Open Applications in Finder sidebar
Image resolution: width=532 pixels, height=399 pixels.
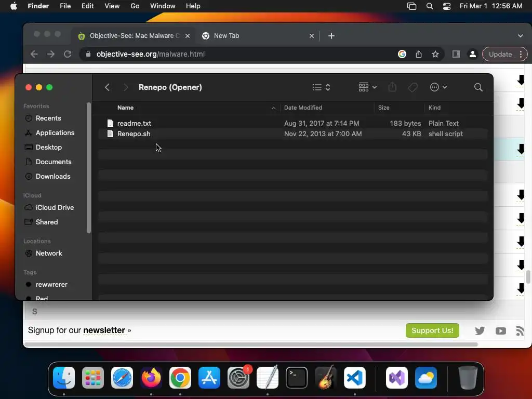point(55,132)
